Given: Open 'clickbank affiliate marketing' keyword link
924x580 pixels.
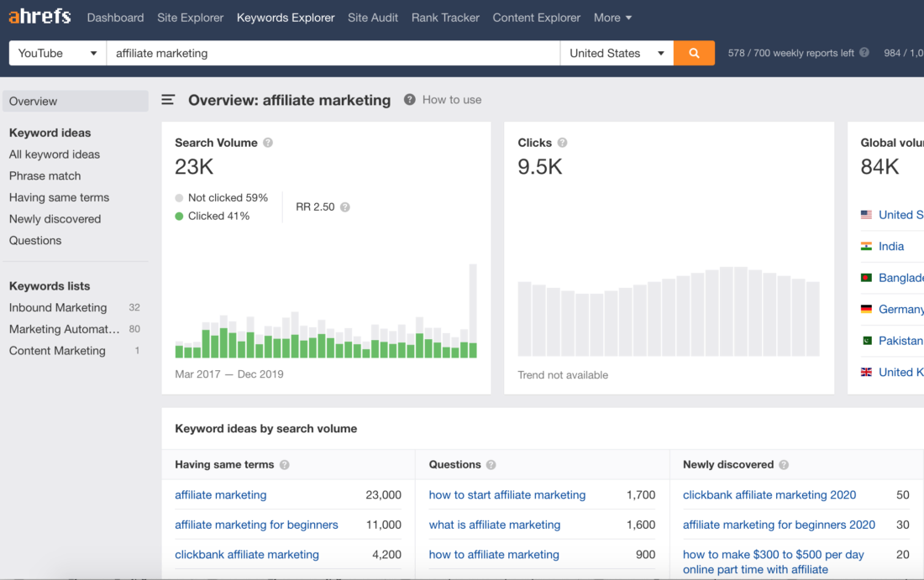Looking at the screenshot, I should pos(247,555).
